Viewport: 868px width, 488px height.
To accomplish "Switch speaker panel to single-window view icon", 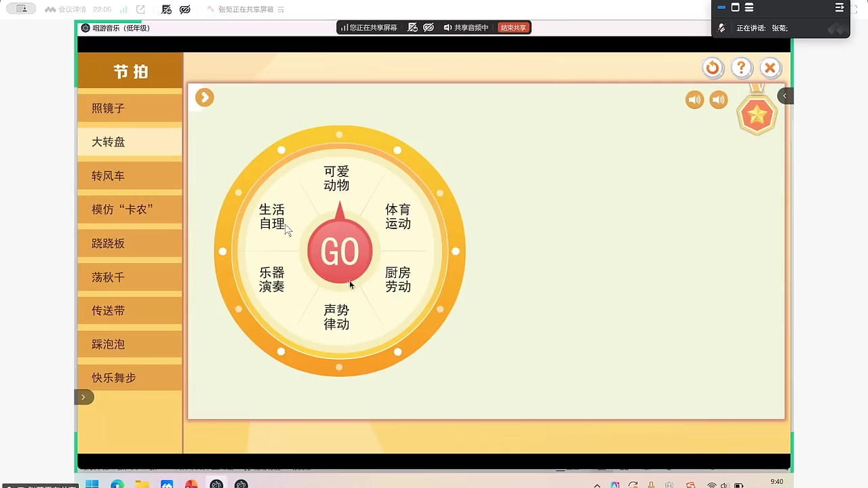I will [x=735, y=7].
